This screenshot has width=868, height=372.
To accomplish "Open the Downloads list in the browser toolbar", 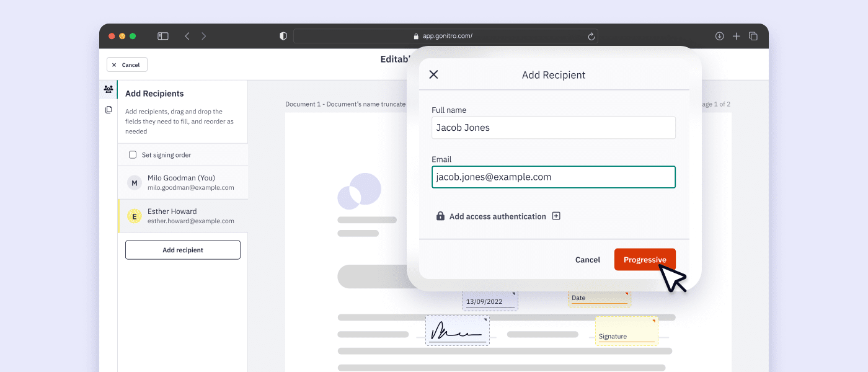I will click(x=719, y=36).
